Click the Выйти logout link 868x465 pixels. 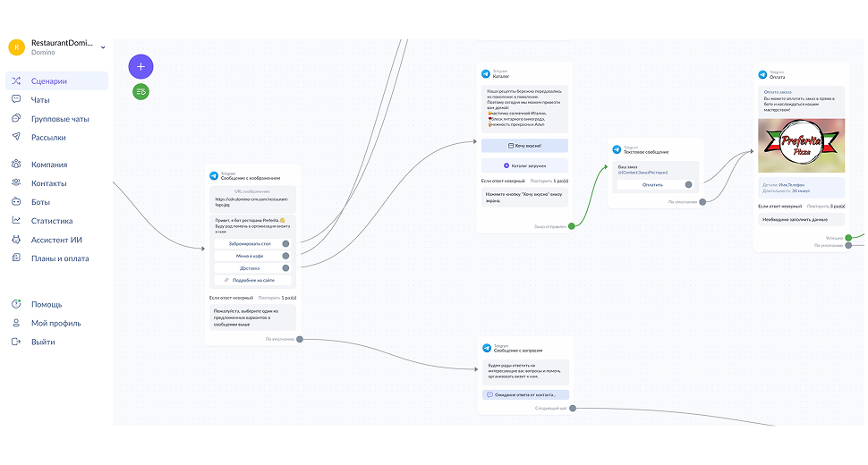43,342
